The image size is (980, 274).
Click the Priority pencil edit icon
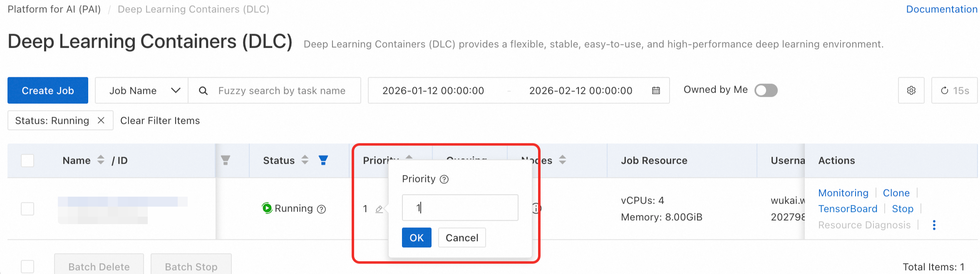tap(379, 209)
